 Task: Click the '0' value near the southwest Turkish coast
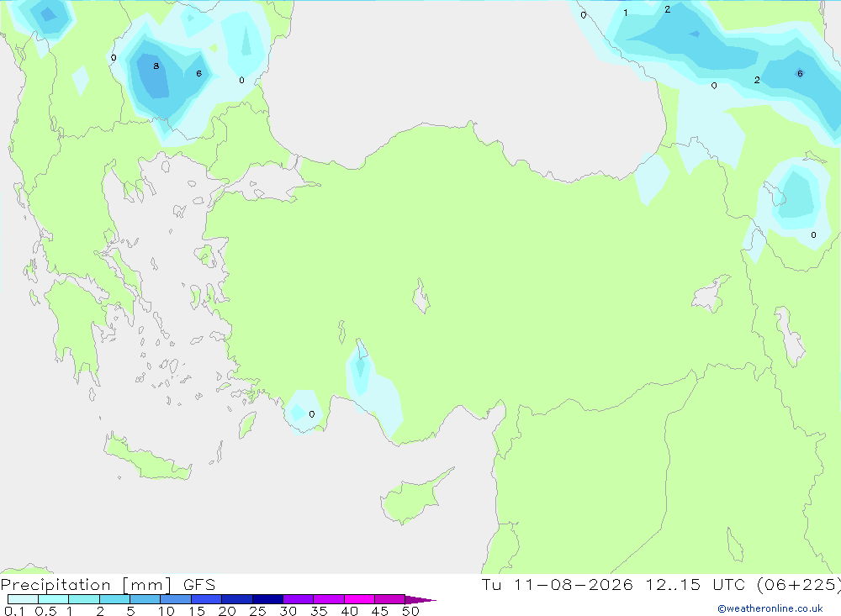[x=312, y=413]
